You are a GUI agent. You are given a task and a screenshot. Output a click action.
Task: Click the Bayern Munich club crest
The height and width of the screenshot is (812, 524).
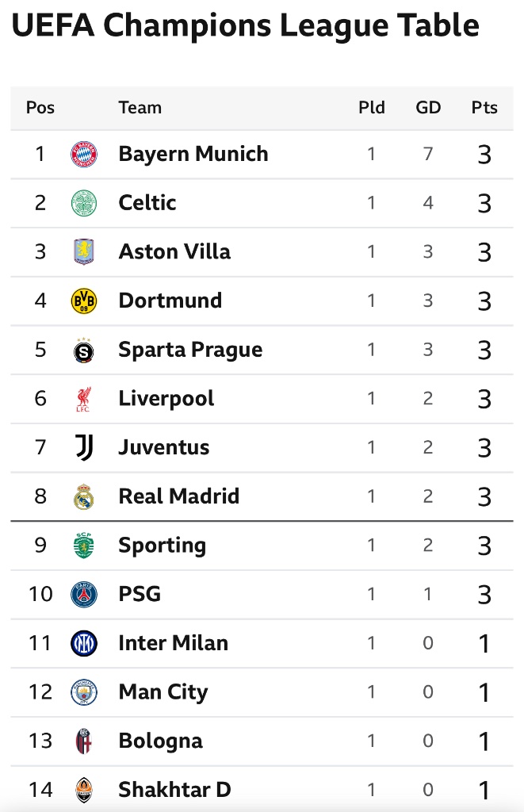click(x=84, y=154)
